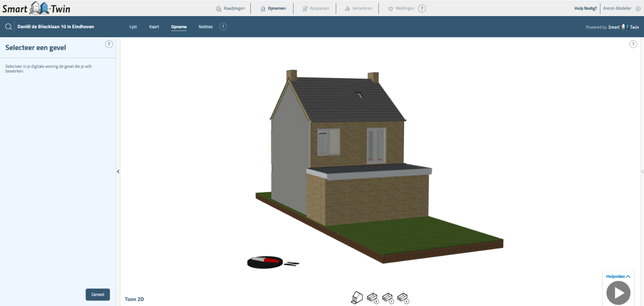Show floor level 0 view

(372, 298)
